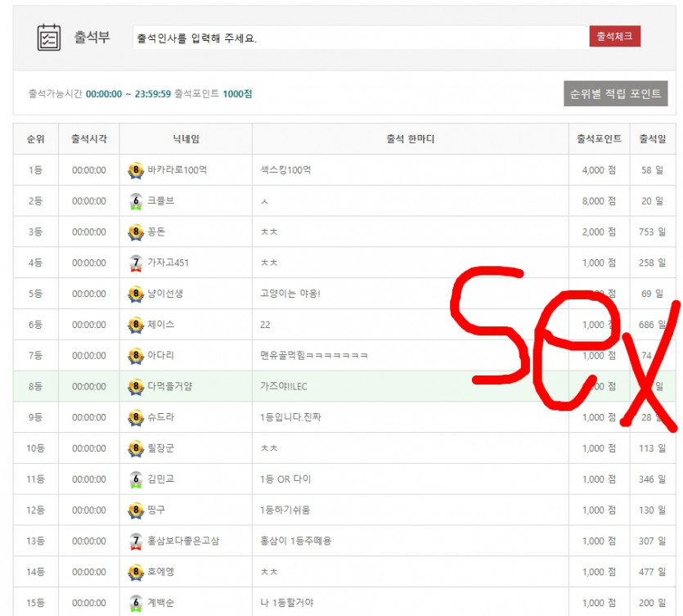Click level badge beside 김민교
Image resolution: width=683 pixels, height=616 pixels.
pyautogui.click(x=137, y=479)
